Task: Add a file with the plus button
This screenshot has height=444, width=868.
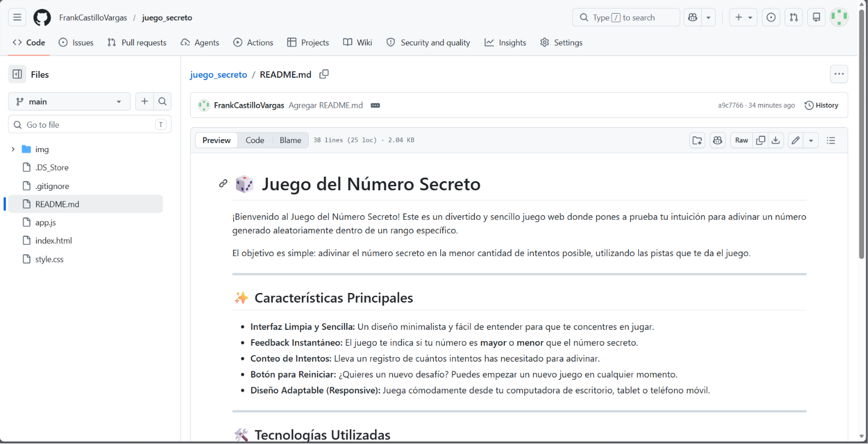Action: (145, 102)
